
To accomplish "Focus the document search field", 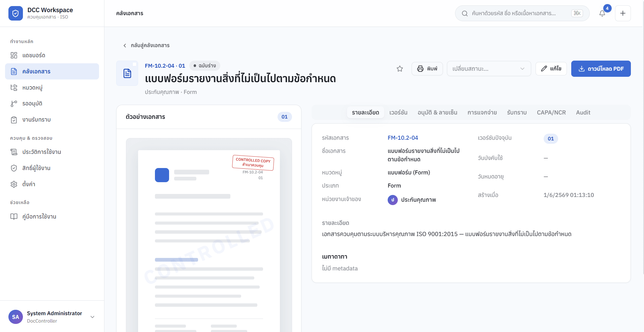I will [x=522, y=13].
